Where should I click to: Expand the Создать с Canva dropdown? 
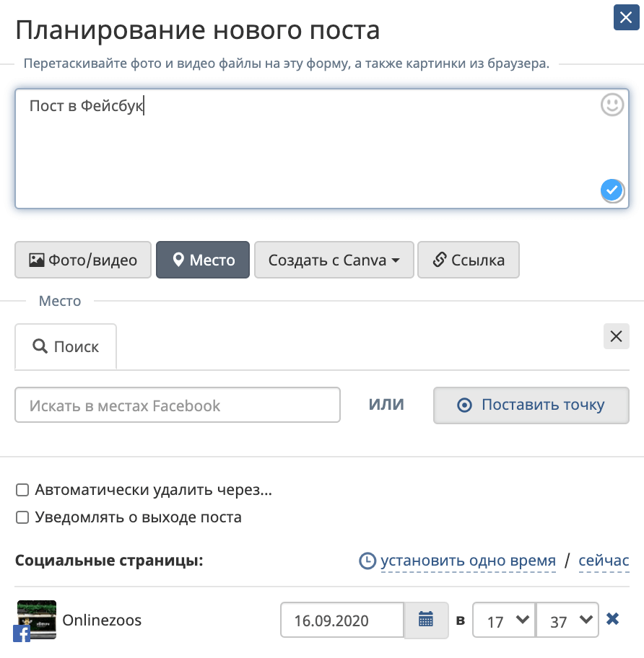(x=334, y=260)
